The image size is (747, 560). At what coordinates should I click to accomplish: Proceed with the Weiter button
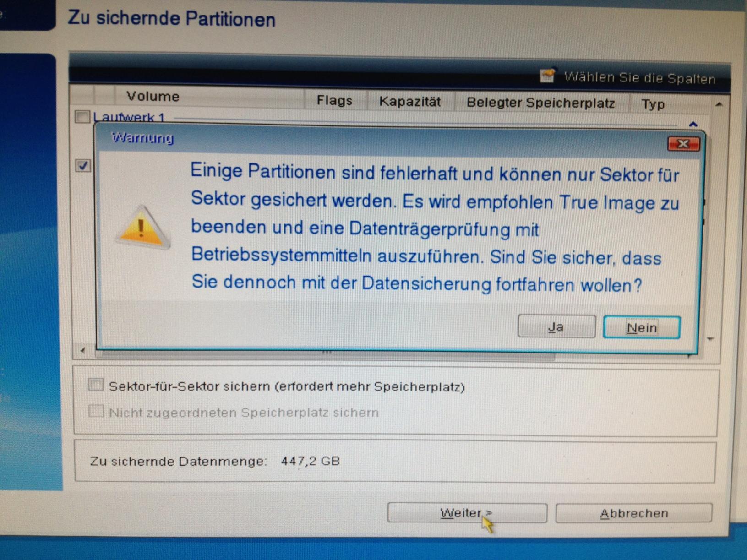coord(467,513)
